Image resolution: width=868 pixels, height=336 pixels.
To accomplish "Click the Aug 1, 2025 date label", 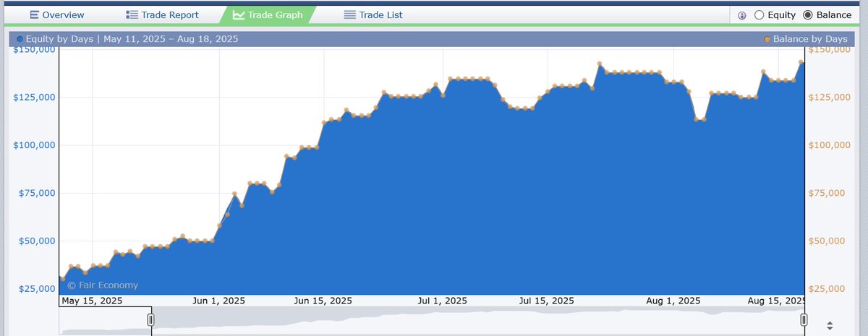I will tap(672, 301).
